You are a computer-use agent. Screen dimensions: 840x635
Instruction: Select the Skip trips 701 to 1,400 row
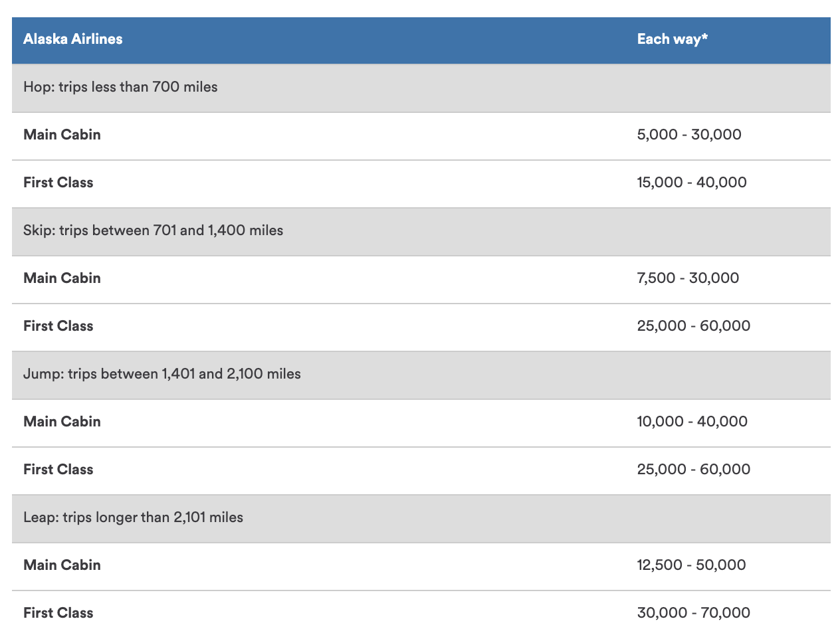[153, 230]
